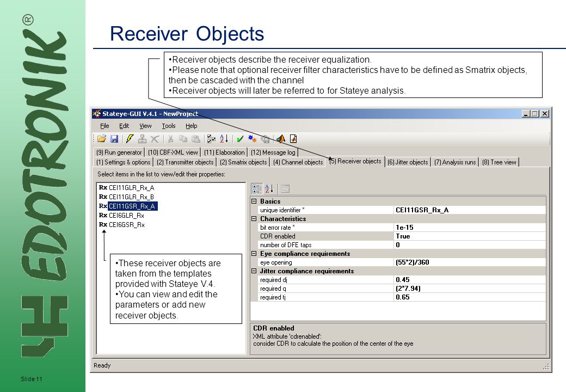Image resolution: width=566 pixels, height=392 pixels.
Task: Click the copy pages toolbar icon
Action: click(x=183, y=139)
